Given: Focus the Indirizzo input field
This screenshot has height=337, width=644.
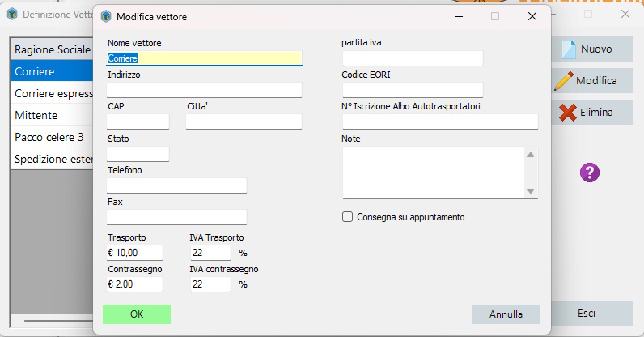Looking at the screenshot, I should click(x=204, y=90).
